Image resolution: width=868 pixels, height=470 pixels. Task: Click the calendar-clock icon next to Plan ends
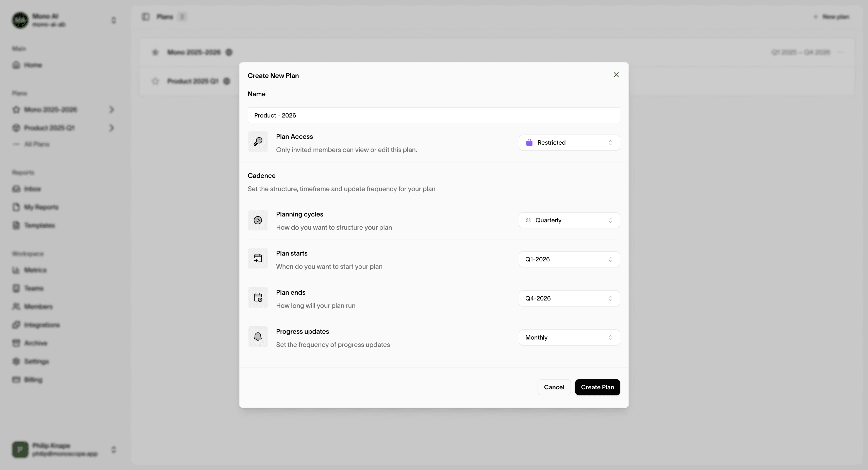(258, 297)
